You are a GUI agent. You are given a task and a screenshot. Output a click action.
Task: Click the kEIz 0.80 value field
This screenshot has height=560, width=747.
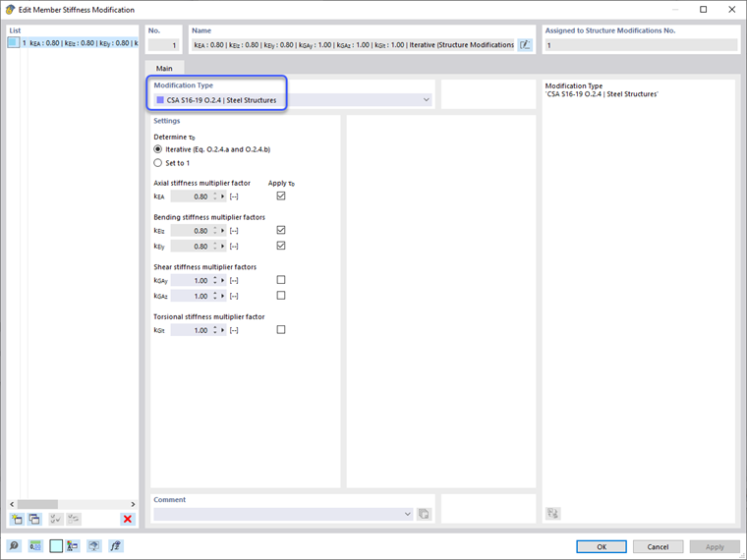tap(191, 231)
